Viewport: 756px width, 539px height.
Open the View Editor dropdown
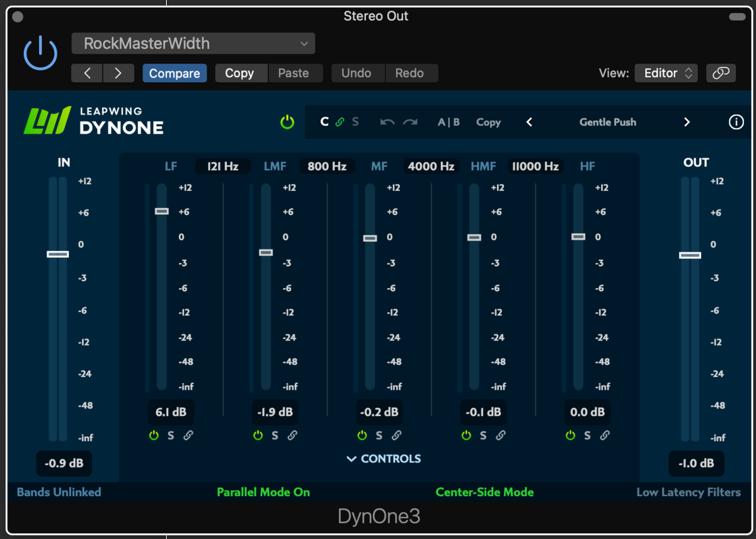(x=667, y=73)
